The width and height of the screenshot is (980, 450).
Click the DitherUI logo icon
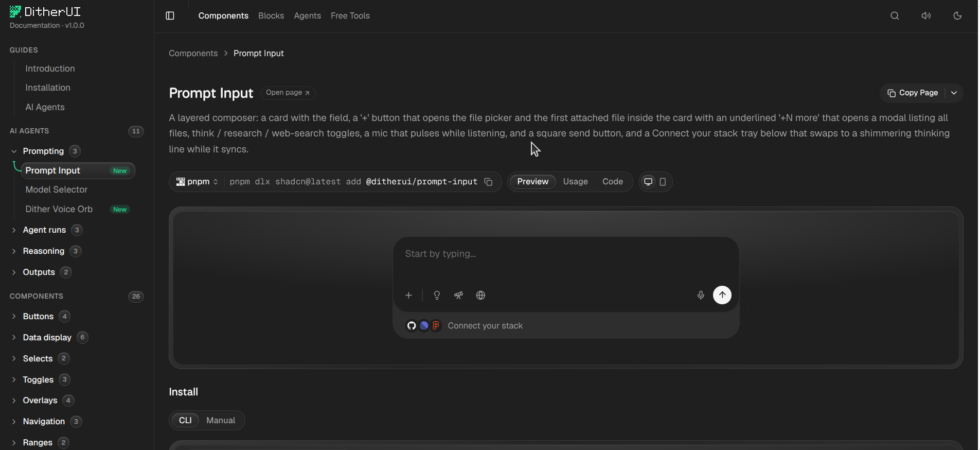tap(15, 11)
